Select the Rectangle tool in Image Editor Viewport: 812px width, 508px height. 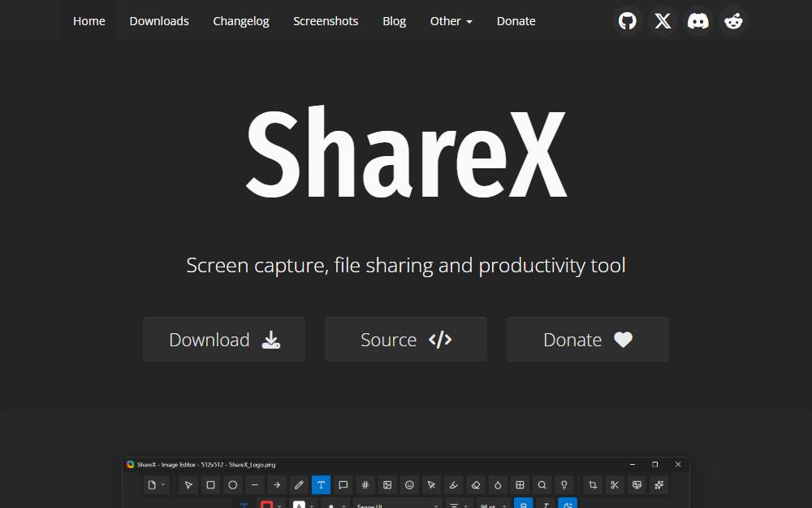[211, 485]
